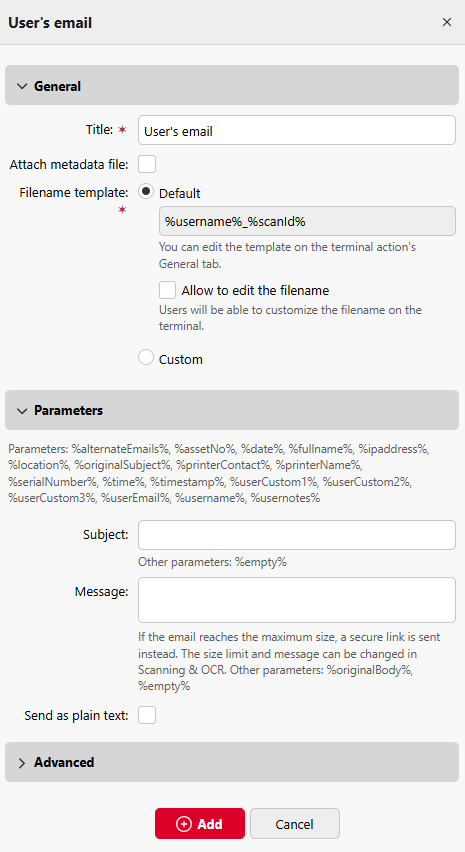Screen dimensions: 465x852
Task: Click the Parameters section header
Action: tap(232, 410)
